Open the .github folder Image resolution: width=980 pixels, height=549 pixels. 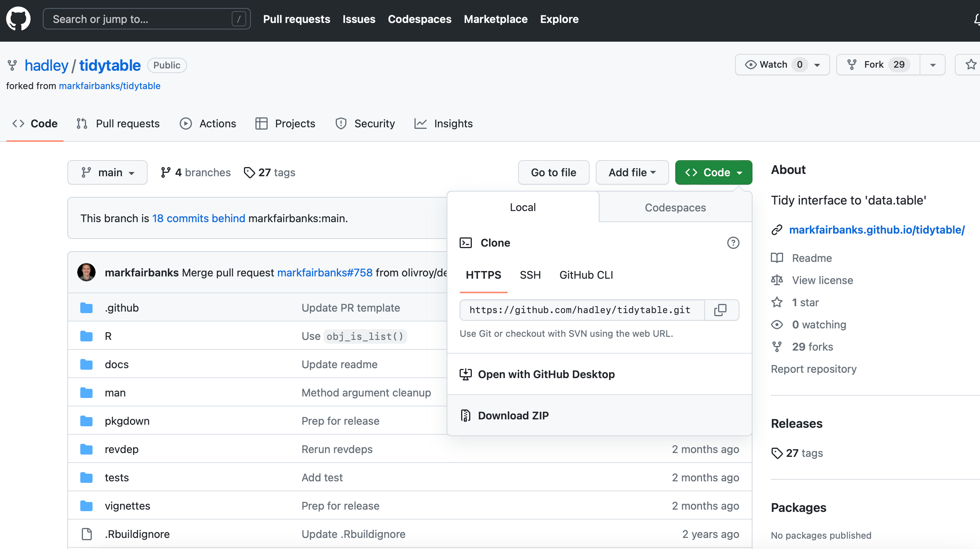122,308
